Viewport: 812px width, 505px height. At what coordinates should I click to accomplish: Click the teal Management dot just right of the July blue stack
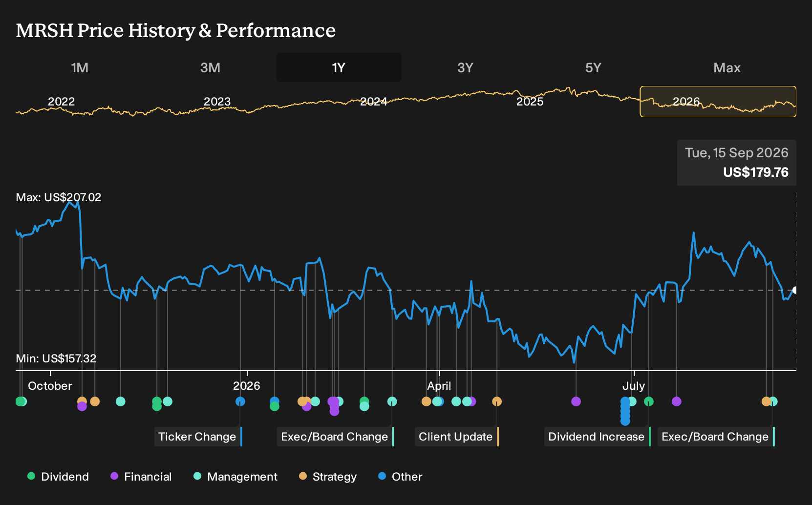tap(632, 401)
